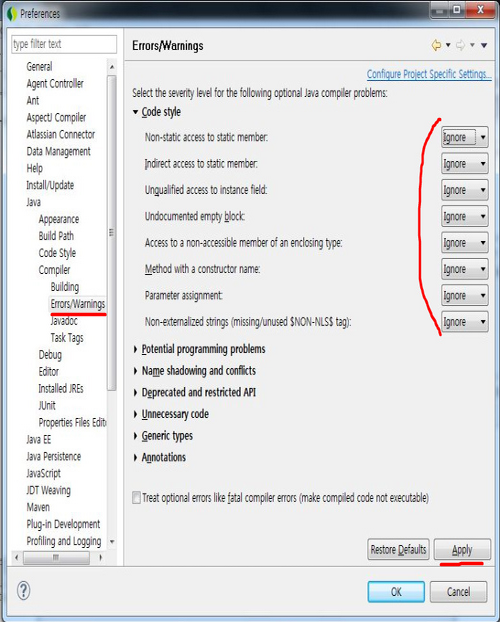
Task: Select the Compiler tree node
Action: pos(54,270)
